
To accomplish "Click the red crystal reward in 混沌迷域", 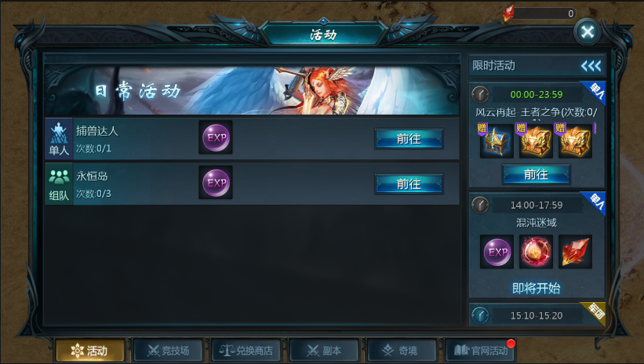I will click(x=575, y=252).
